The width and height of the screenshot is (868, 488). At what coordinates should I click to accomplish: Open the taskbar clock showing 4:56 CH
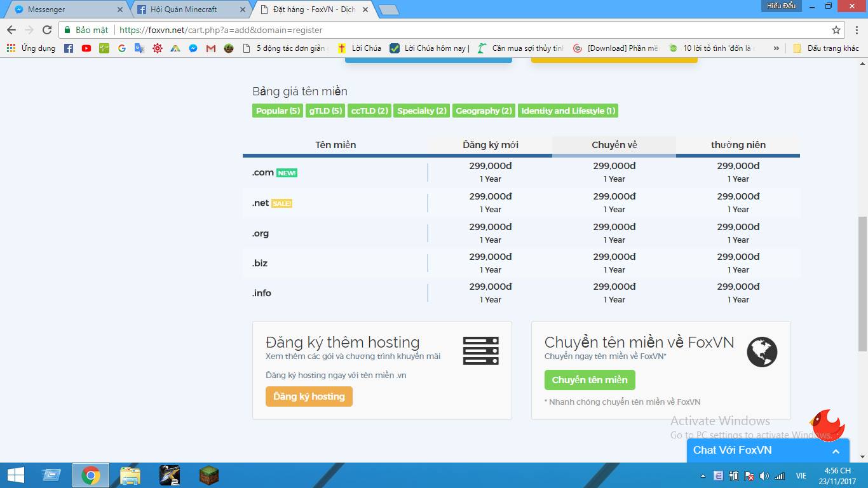[837, 475]
